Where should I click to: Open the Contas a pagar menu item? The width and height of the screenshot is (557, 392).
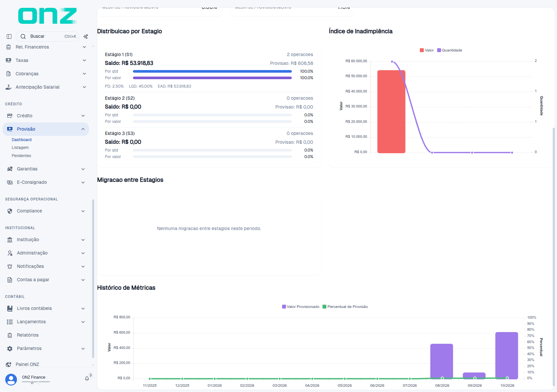point(46,280)
